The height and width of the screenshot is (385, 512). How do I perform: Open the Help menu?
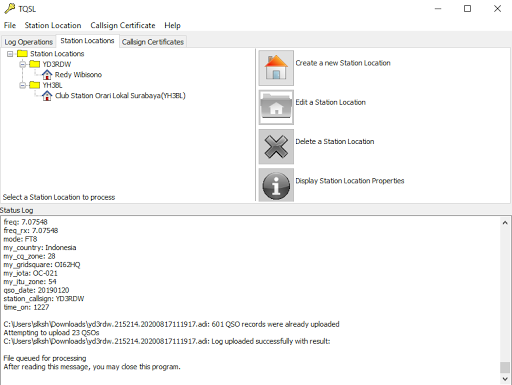pyautogui.click(x=172, y=25)
